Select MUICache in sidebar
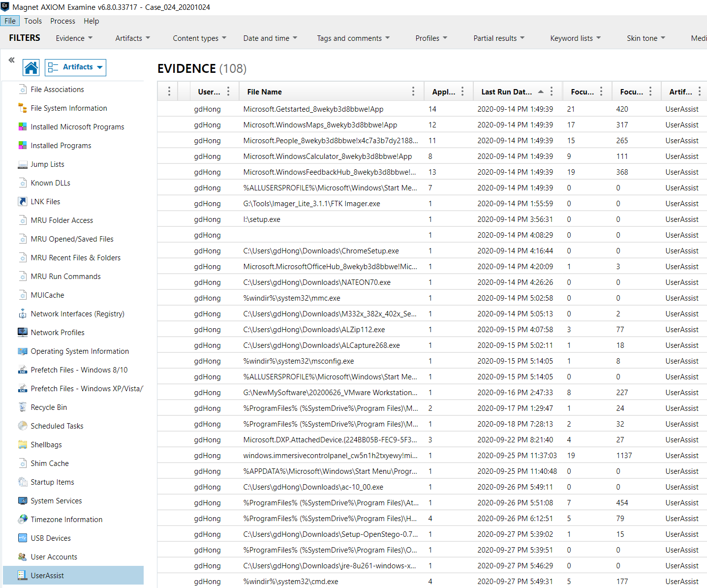The image size is (707, 588). [47, 295]
